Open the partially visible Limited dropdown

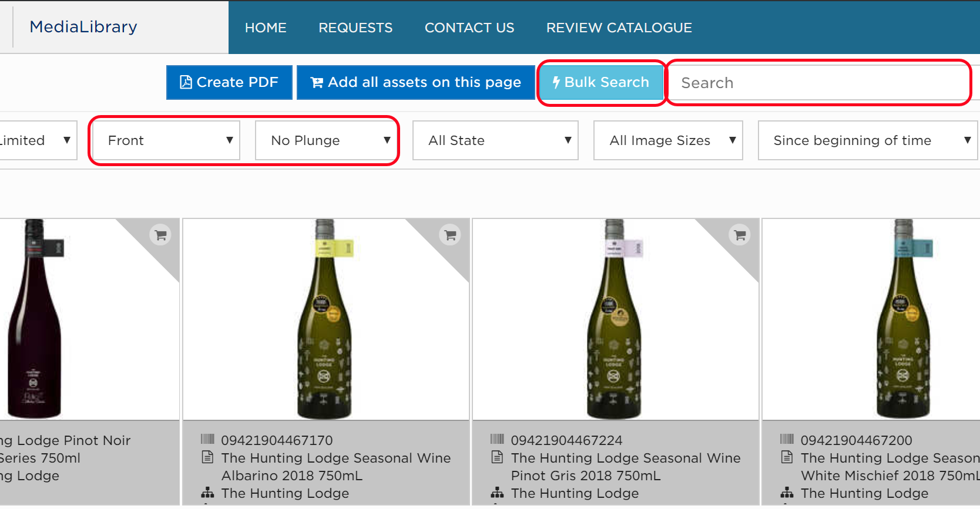tap(38, 140)
